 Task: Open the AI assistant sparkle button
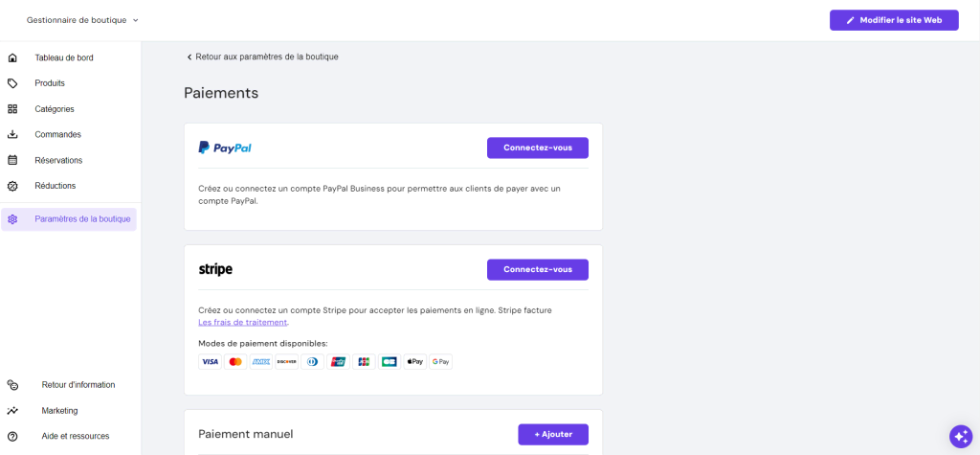(960, 436)
